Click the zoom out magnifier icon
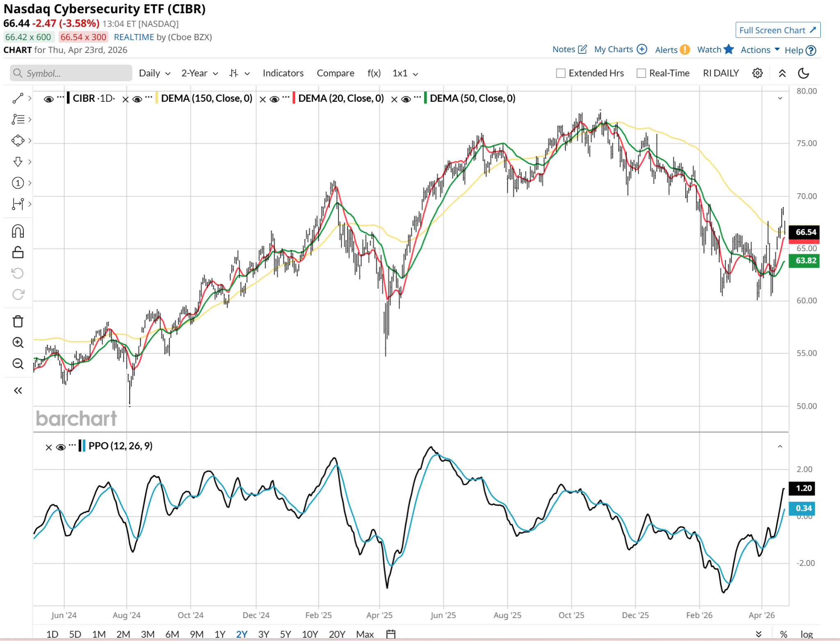 [x=18, y=364]
